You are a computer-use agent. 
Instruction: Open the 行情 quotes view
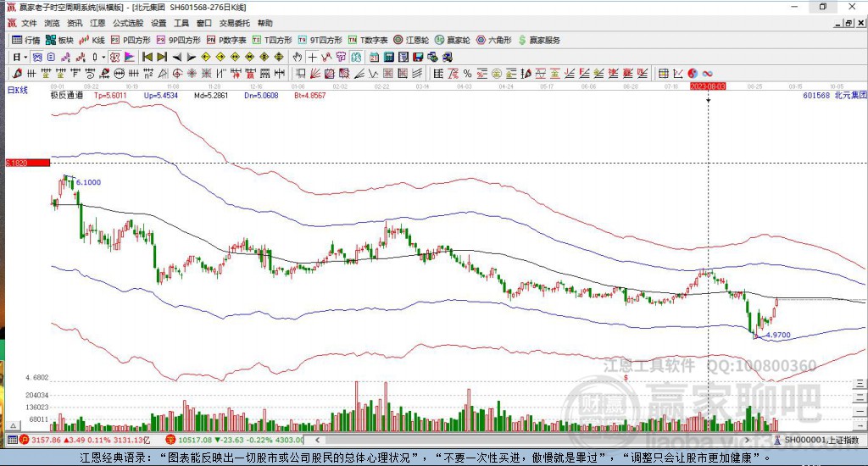(26, 40)
